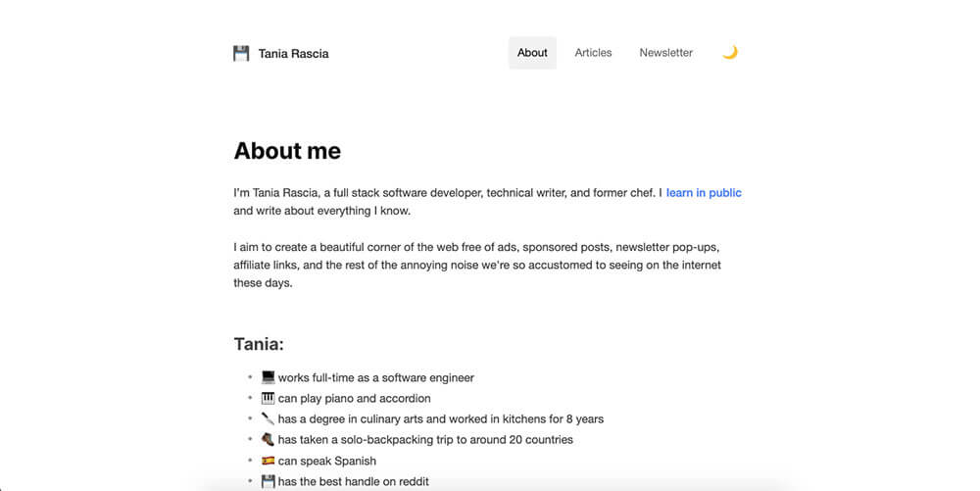The width and height of the screenshot is (980, 491).
Task: Click "has the best handle on reddit"
Action: point(354,481)
